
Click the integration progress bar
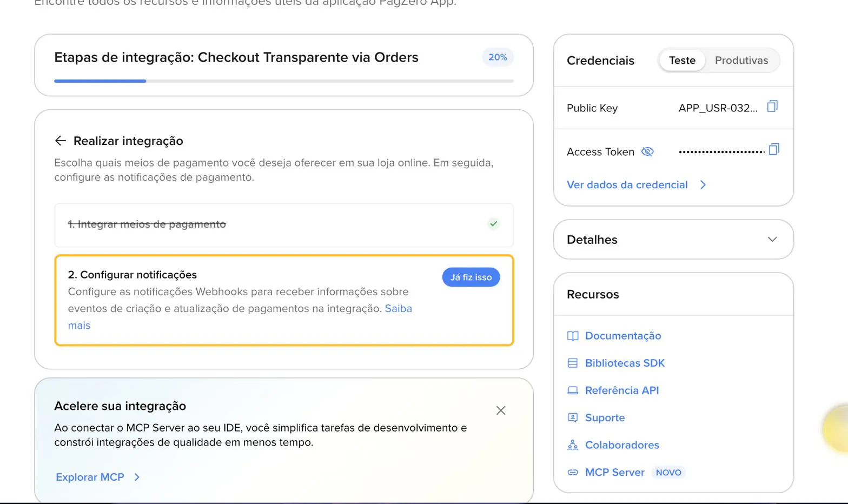(x=284, y=81)
